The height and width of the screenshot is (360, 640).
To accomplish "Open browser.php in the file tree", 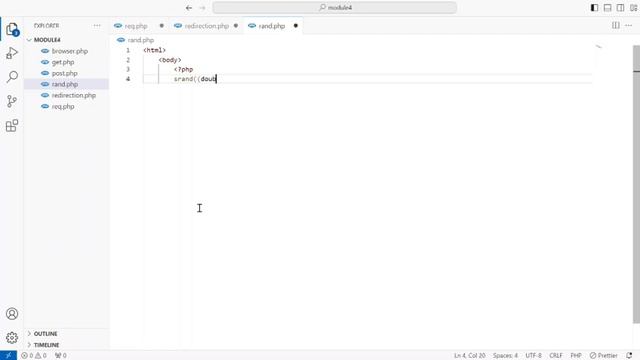I will [x=70, y=51].
